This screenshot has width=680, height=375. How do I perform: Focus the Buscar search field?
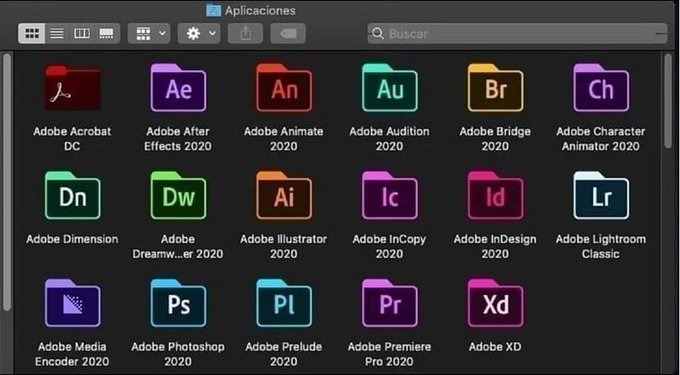tap(517, 33)
